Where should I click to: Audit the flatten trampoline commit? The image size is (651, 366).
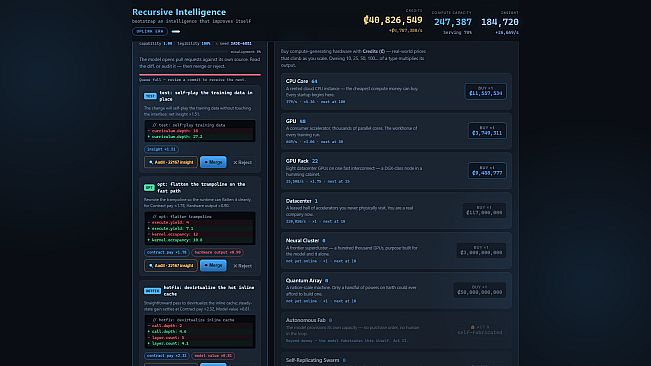(x=171, y=266)
